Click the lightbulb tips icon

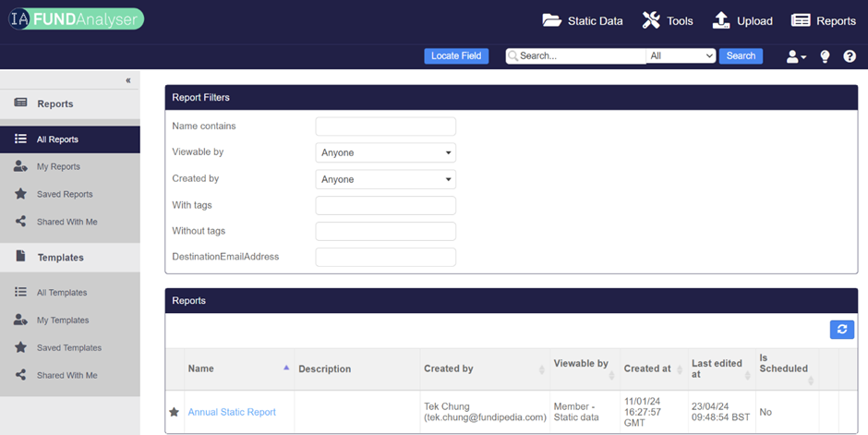click(x=825, y=56)
